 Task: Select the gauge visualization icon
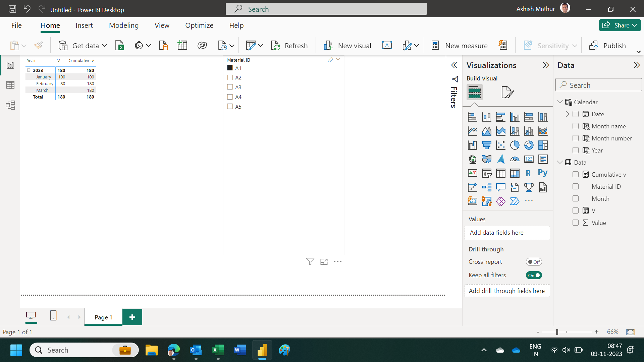coord(515,159)
